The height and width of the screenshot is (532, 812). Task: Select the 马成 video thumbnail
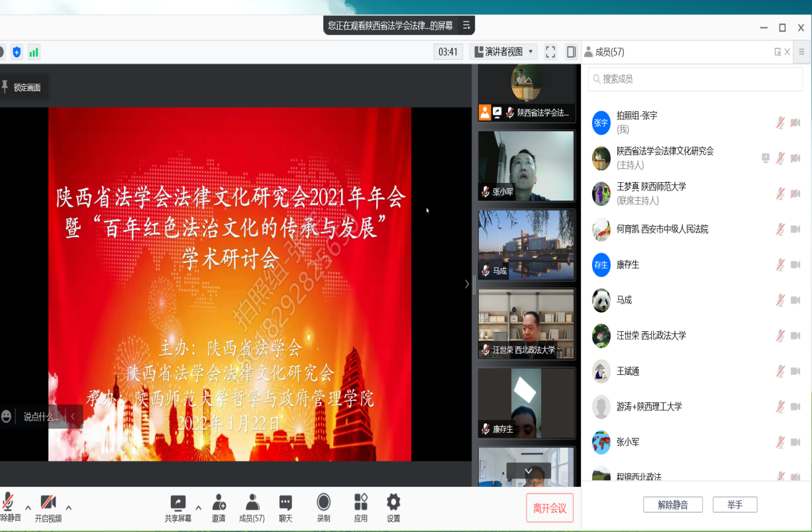(527, 244)
